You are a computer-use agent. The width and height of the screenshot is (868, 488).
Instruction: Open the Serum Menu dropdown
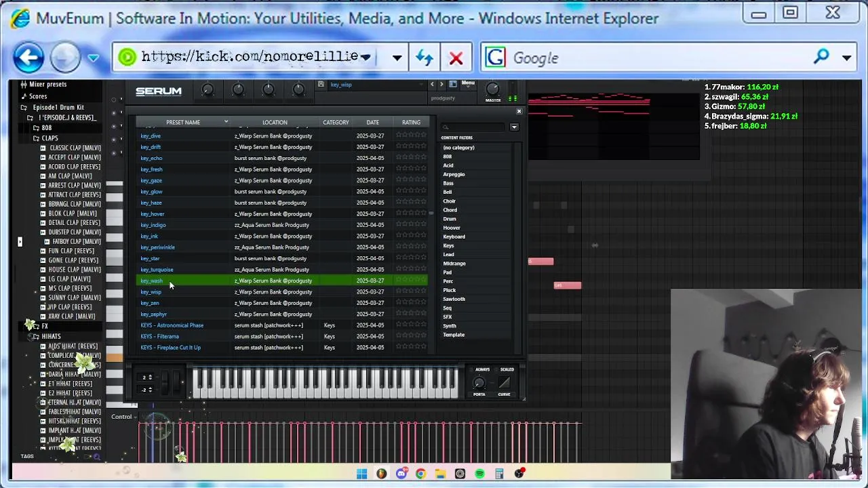pos(468,83)
